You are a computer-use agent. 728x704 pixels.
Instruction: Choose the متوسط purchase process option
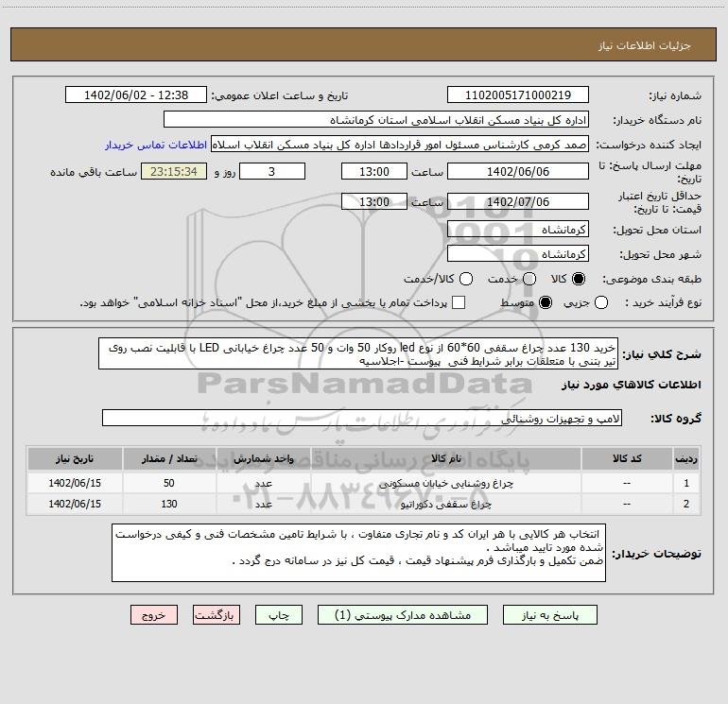tap(546, 302)
